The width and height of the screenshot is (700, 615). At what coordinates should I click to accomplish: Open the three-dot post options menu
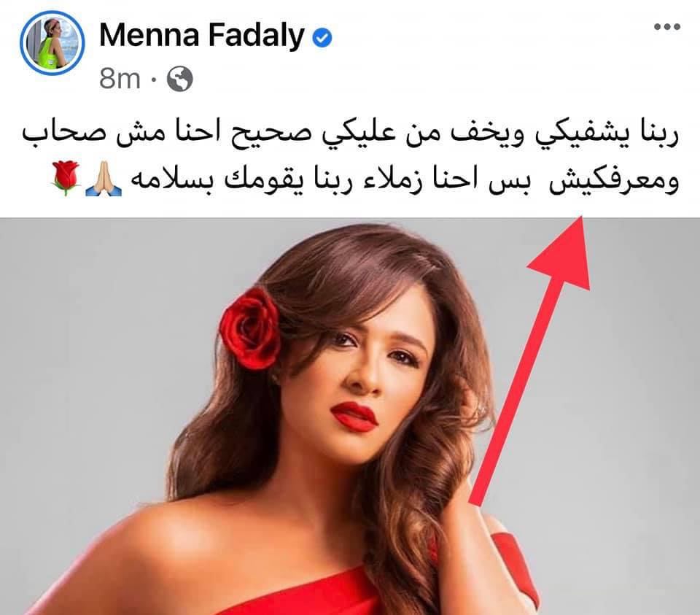tap(667, 27)
